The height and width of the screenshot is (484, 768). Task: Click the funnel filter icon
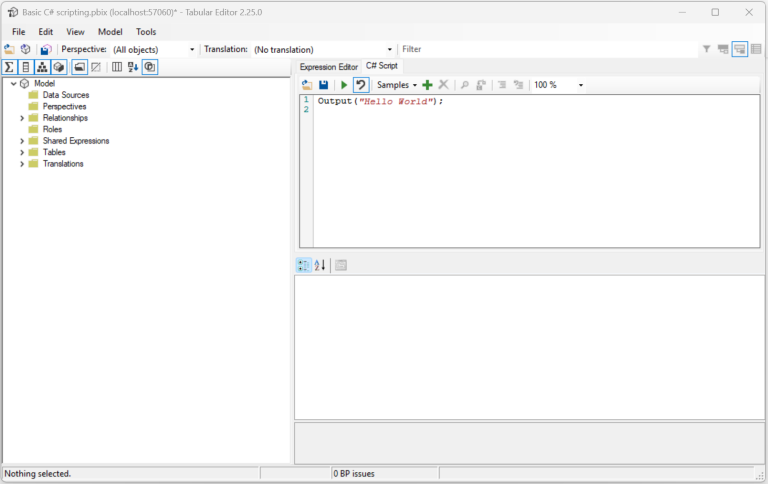tap(707, 49)
